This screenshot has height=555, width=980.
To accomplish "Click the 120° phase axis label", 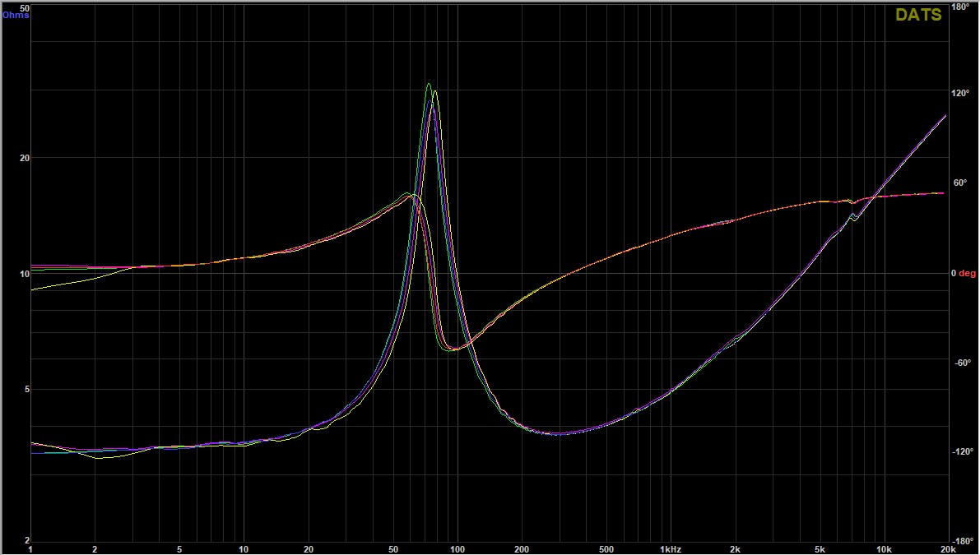I will coord(962,94).
